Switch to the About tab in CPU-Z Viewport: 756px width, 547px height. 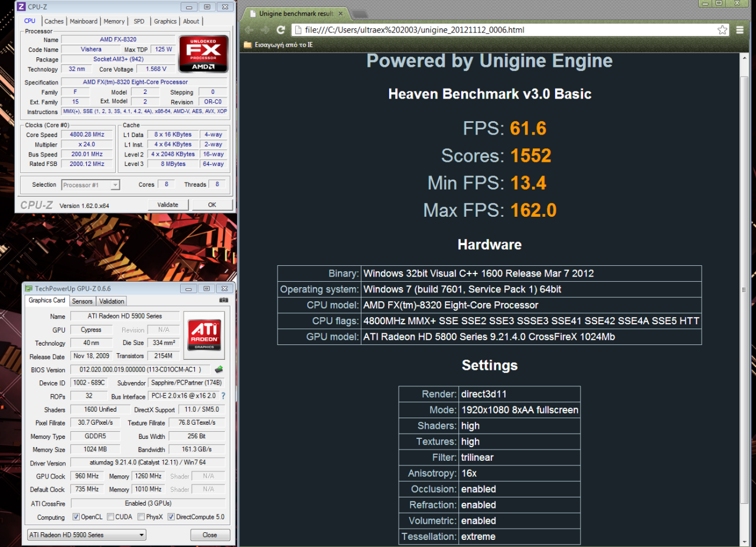tap(191, 21)
